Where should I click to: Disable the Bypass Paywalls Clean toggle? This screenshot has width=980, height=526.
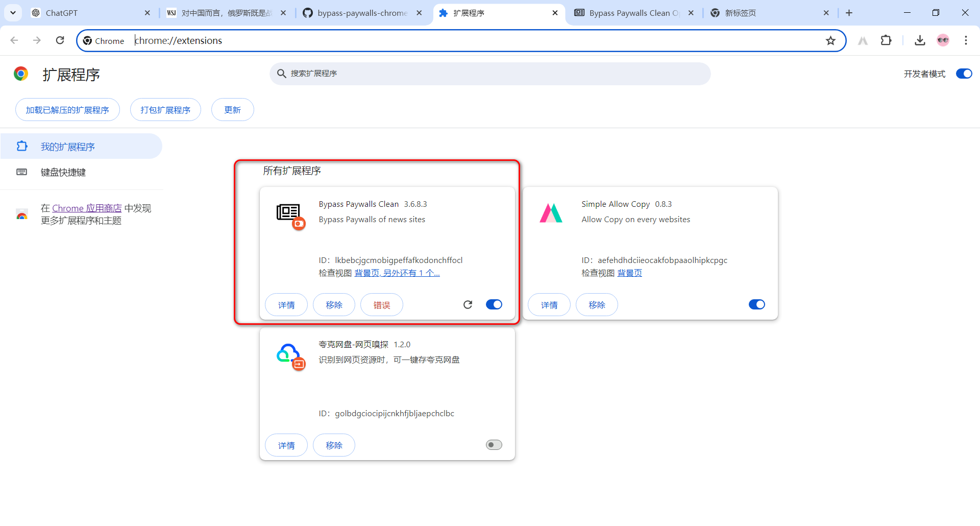[494, 304]
